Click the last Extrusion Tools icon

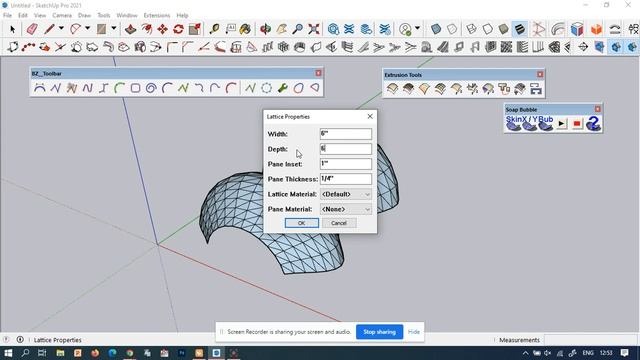(x=536, y=89)
